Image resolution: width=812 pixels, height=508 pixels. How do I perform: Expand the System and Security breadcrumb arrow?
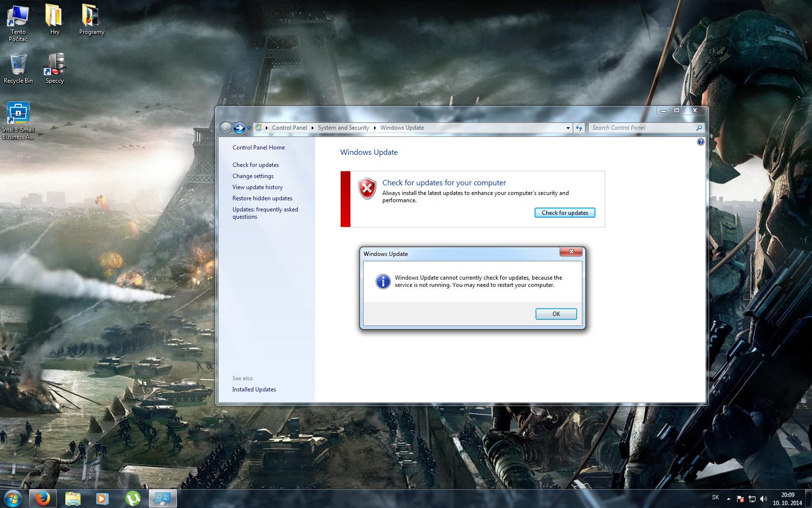(375, 128)
